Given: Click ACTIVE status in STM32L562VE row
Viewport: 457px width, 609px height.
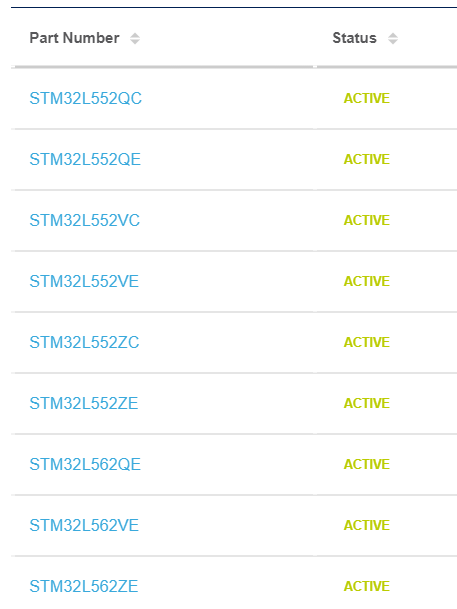Looking at the screenshot, I should 367,525.
